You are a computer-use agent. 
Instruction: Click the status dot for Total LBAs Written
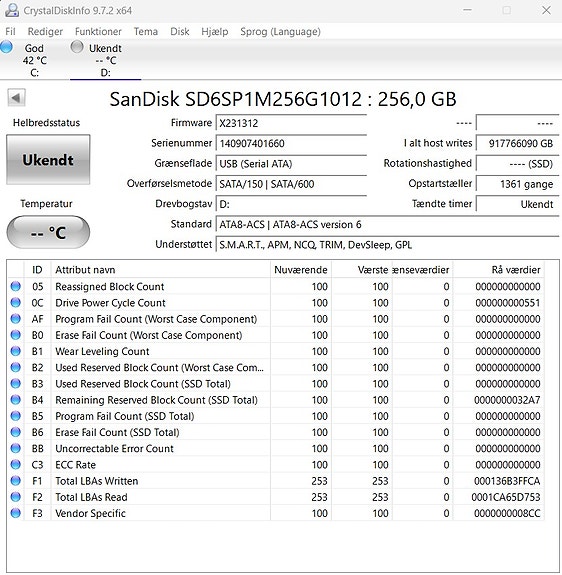(15, 480)
